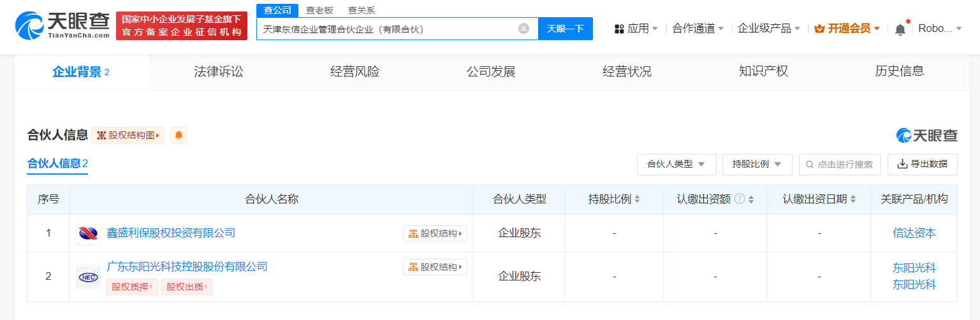The height and width of the screenshot is (320, 980).
Task: Open first 东阳光科 related link
Action: click(914, 268)
